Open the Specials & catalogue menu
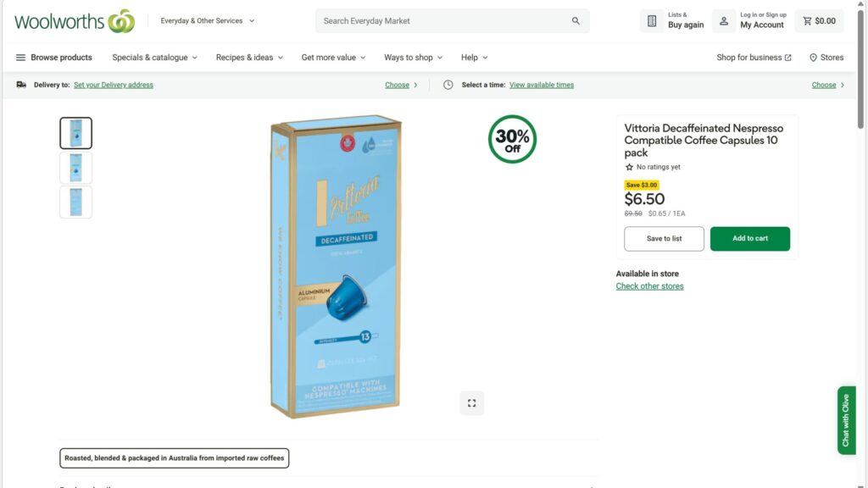 click(x=154, y=58)
